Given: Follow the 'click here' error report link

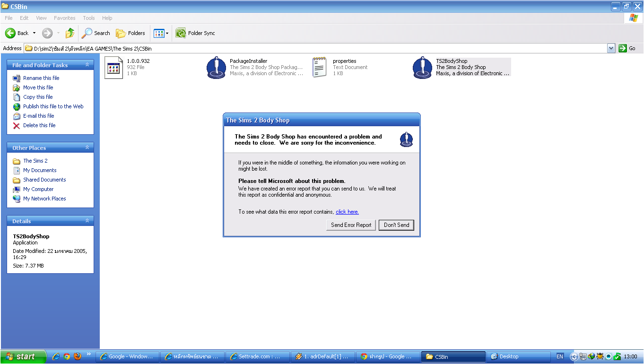Looking at the screenshot, I should pyautogui.click(x=347, y=212).
